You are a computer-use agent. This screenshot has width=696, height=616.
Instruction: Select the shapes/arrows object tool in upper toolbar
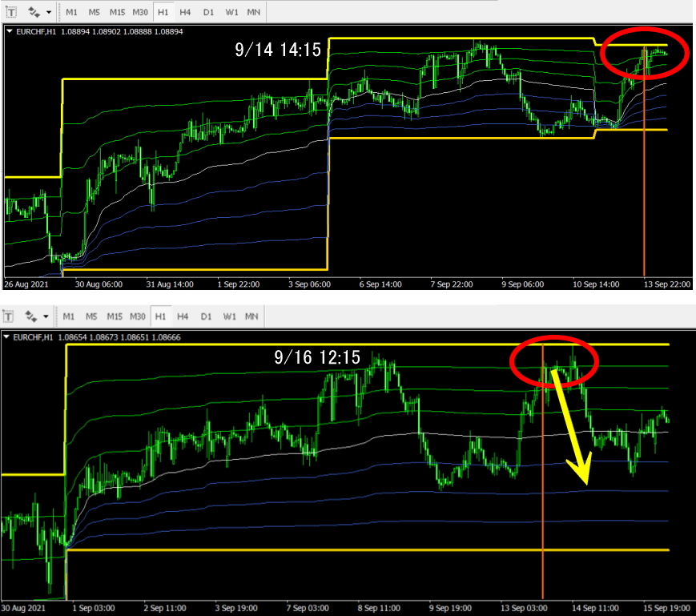tap(34, 12)
